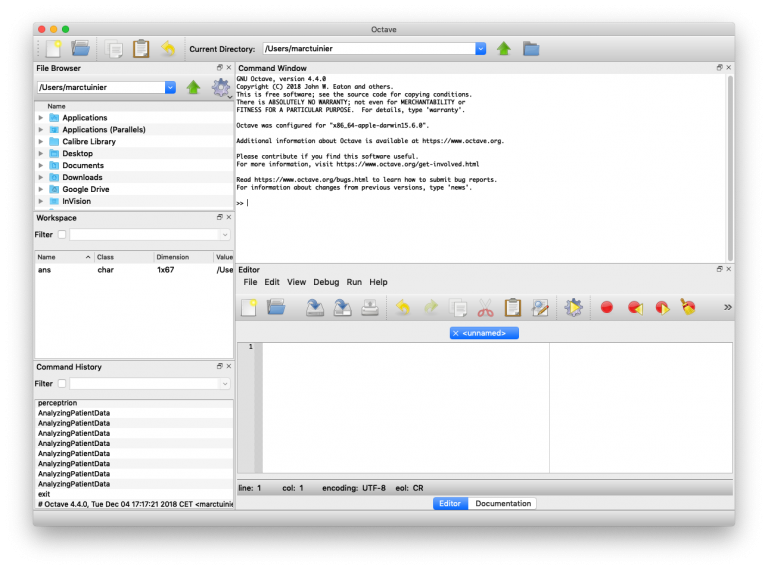The height and width of the screenshot is (570, 768).
Task: Expand the Applications folder
Action: pyautogui.click(x=41, y=118)
